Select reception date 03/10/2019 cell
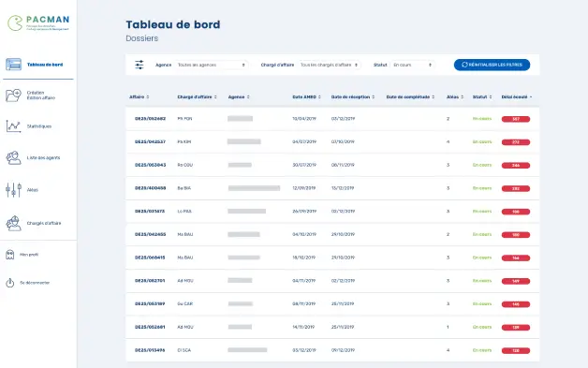588x368 pixels. [x=343, y=141]
